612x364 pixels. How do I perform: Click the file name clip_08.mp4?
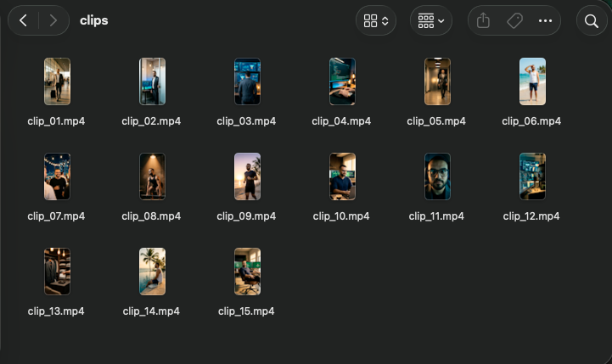pos(151,216)
